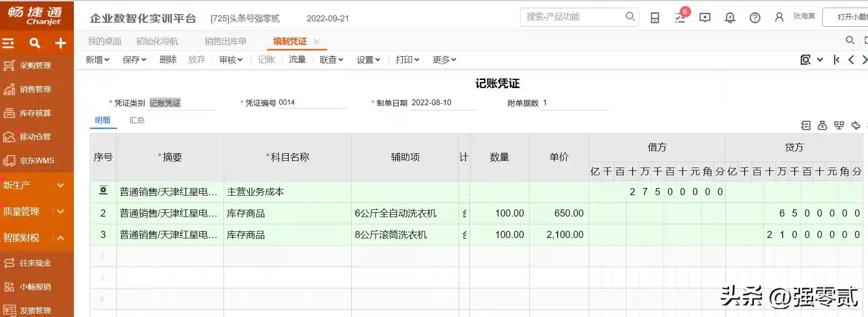Click the notification bell icon
Image resolution: width=868 pixels, height=317 pixels.
[729, 18]
